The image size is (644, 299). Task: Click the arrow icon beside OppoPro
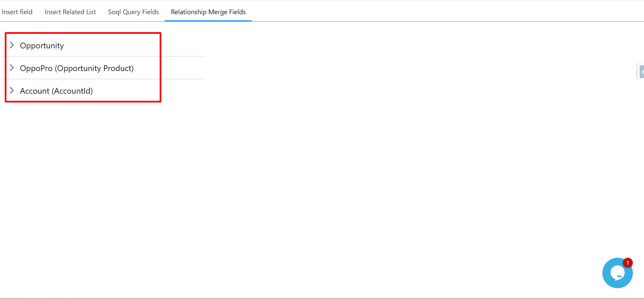pyautogui.click(x=12, y=68)
